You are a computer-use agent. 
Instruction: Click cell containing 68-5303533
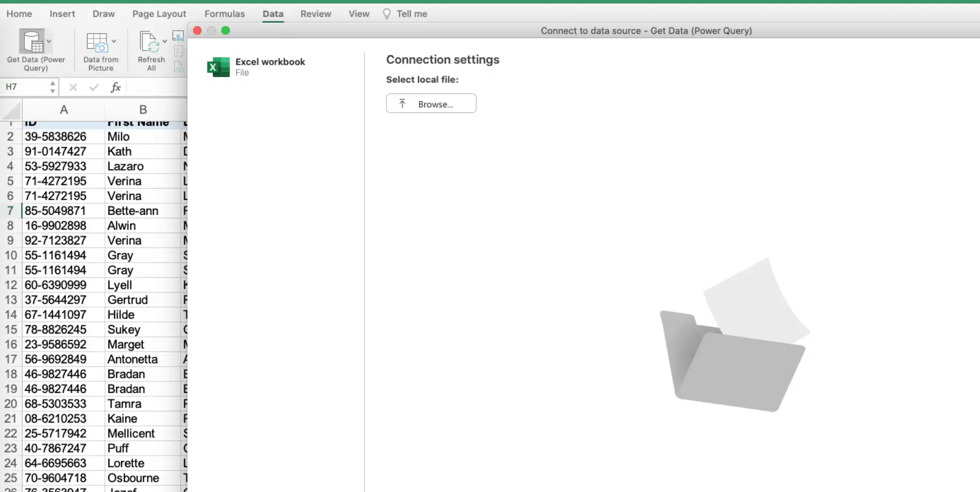pos(64,404)
